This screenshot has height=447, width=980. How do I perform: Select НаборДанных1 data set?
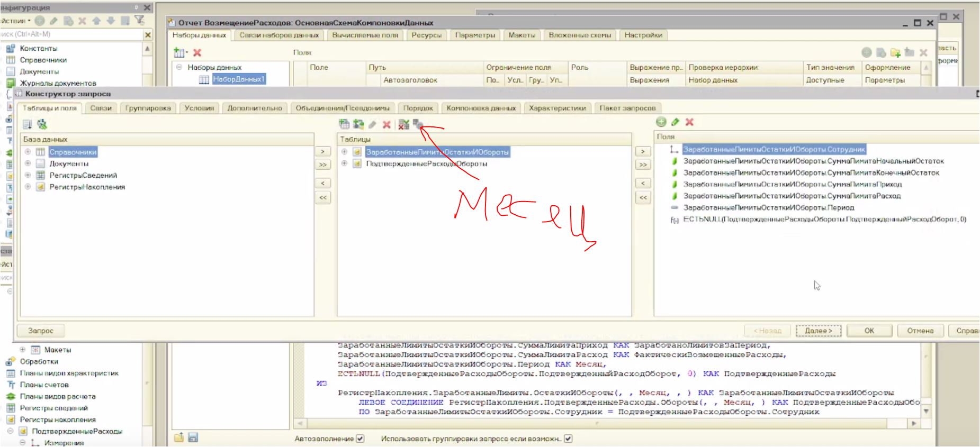[x=238, y=79]
